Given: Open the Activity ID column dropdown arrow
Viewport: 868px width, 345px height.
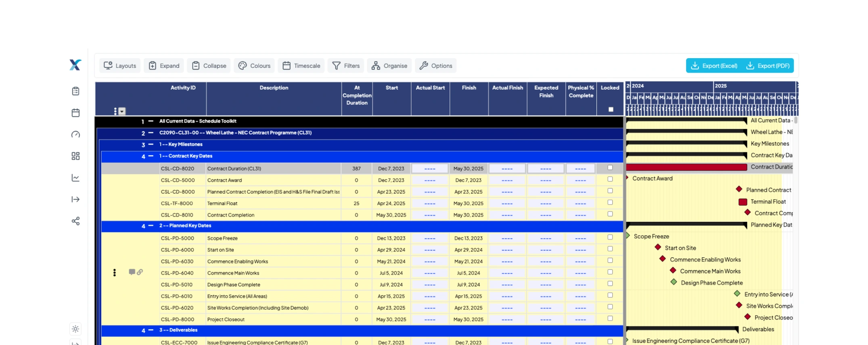Looking at the screenshot, I should [122, 111].
